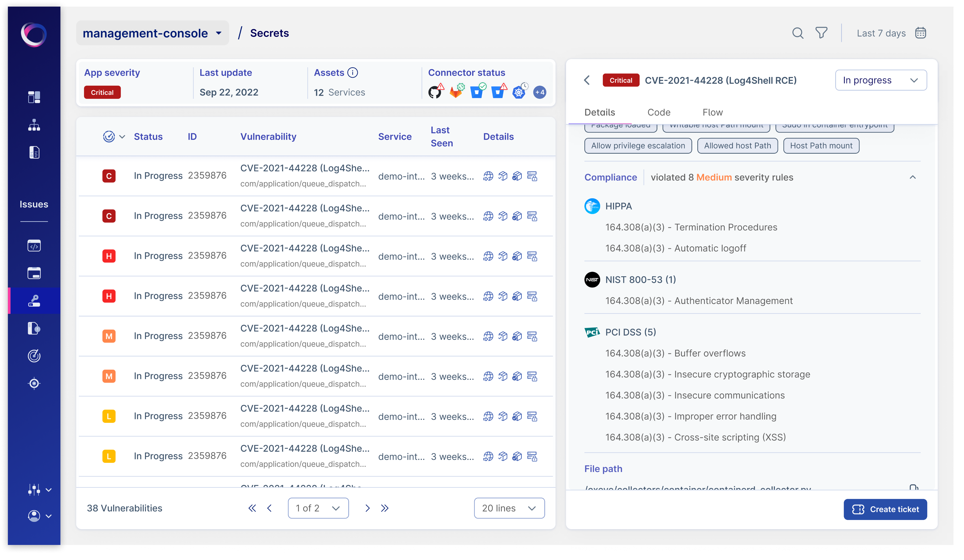Click the NIST compliance logo
The image size is (964, 560).
click(592, 280)
